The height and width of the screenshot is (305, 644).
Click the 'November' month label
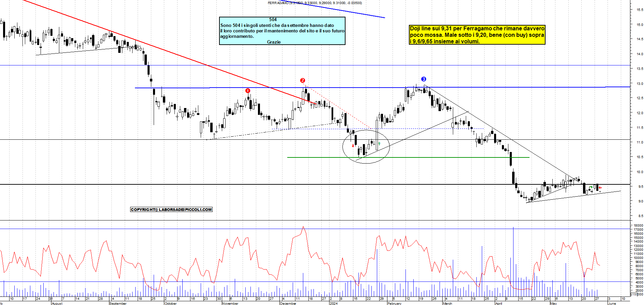[230, 303]
